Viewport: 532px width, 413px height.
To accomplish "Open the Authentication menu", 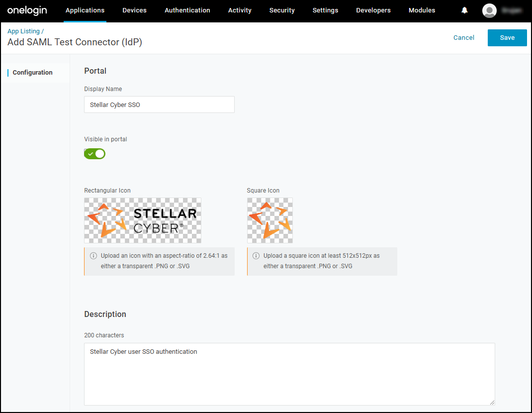I will coord(187,10).
